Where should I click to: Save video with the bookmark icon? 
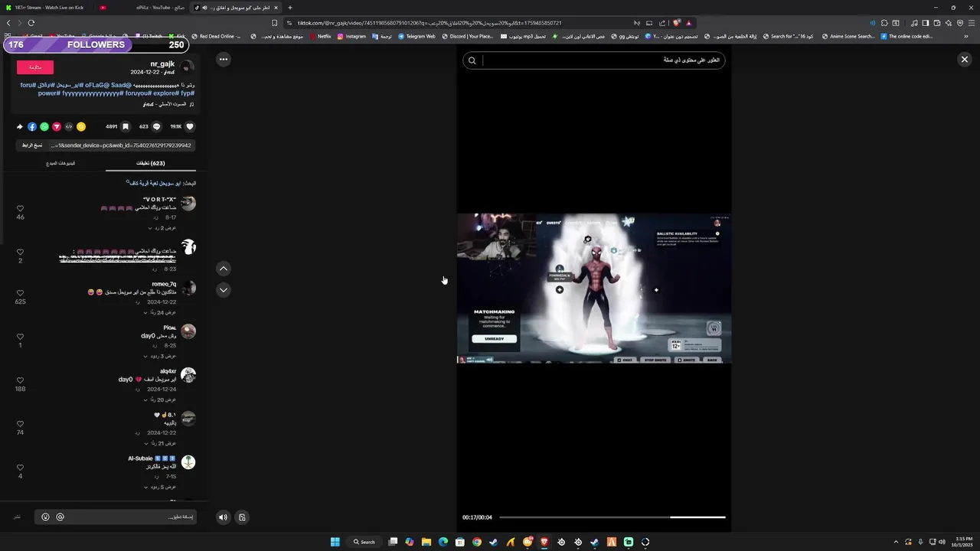(x=126, y=126)
